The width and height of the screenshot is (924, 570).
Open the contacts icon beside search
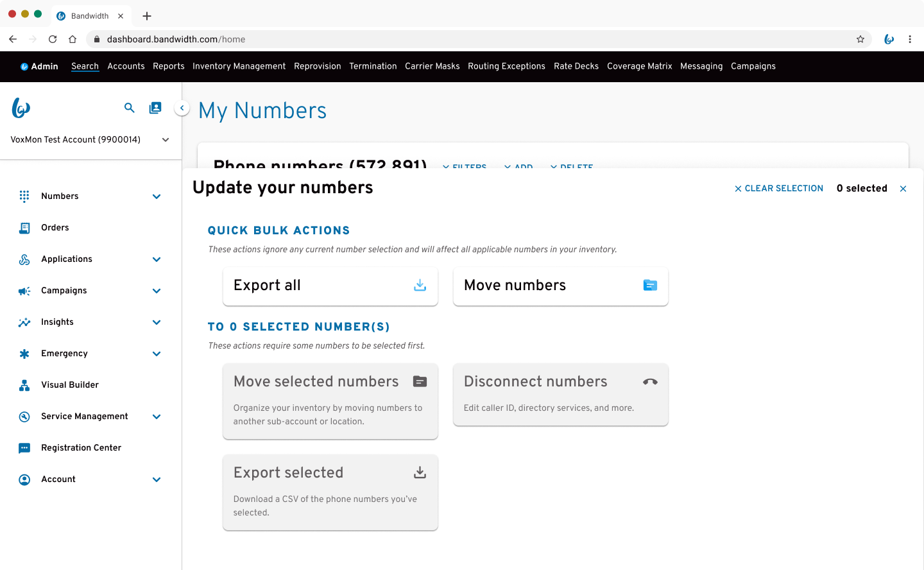click(x=155, y=108)
